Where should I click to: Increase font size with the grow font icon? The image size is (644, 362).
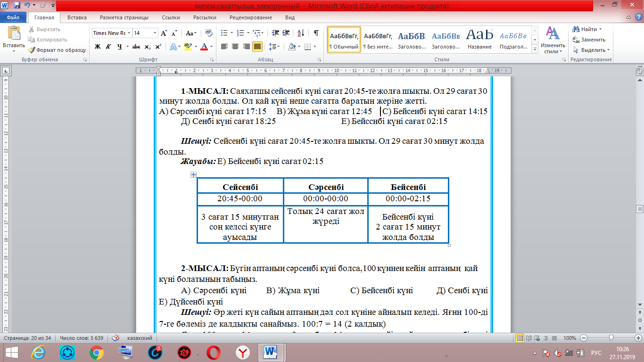pos(164,33)
